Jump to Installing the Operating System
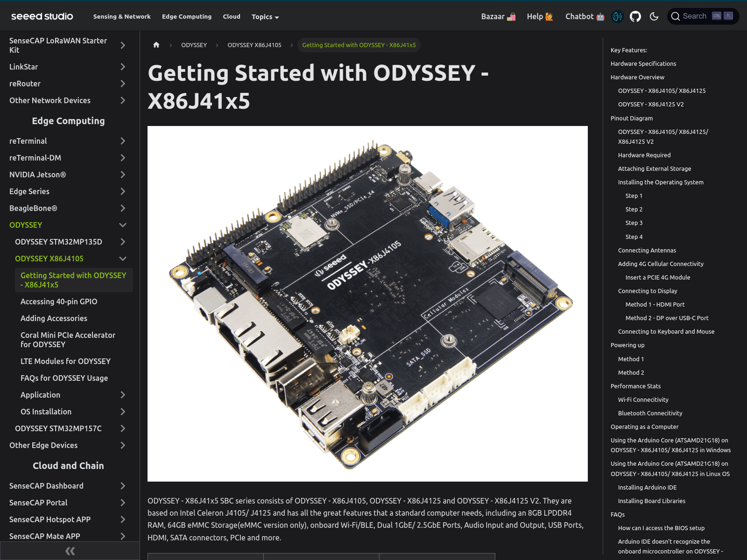The width and height of the screenshot is (747, 560). [x=661, y=182]
